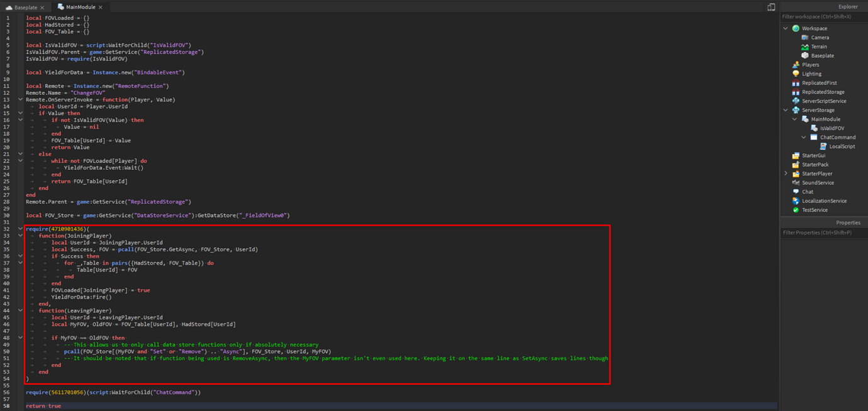Collapse the function(JoiningPlayer) code fold
The image size is (868, 411).
point(20,235)
